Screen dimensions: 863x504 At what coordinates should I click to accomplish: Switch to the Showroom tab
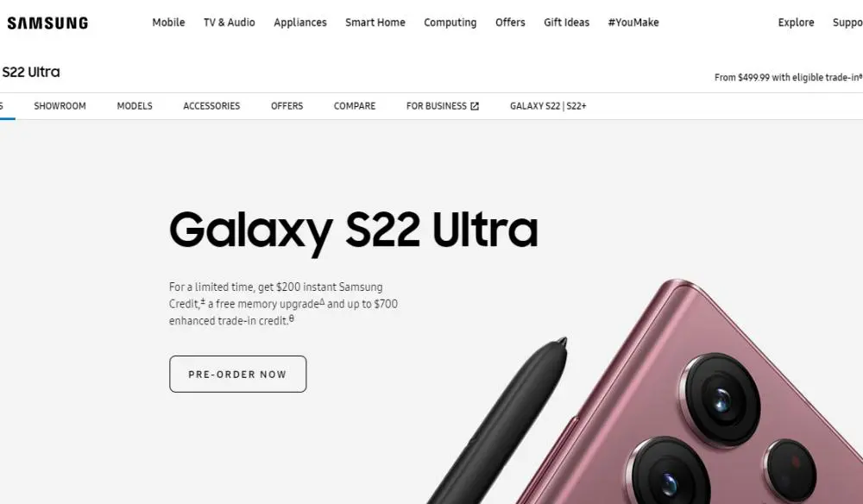point(60,106)
